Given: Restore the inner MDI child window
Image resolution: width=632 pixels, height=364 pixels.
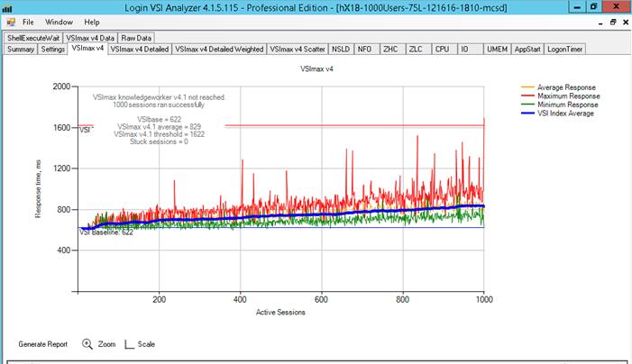Looking at the screenshot, I should pyautogui.click(x=613, y=23).
